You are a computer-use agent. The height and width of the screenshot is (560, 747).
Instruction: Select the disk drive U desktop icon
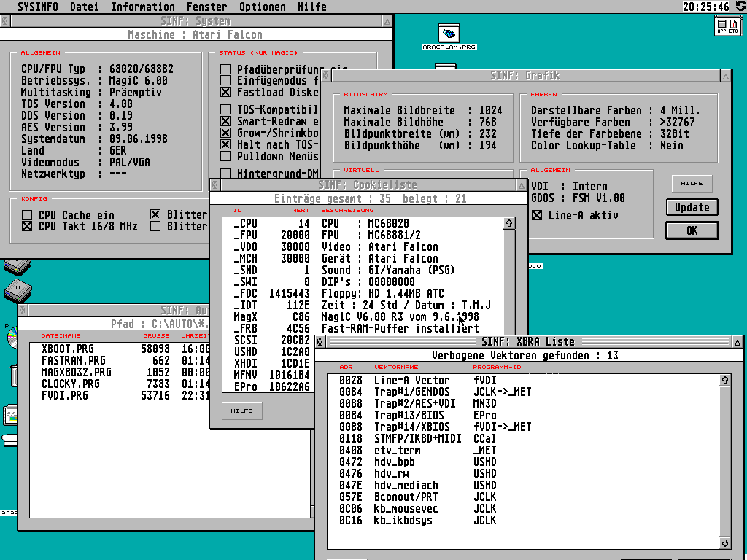18,291
